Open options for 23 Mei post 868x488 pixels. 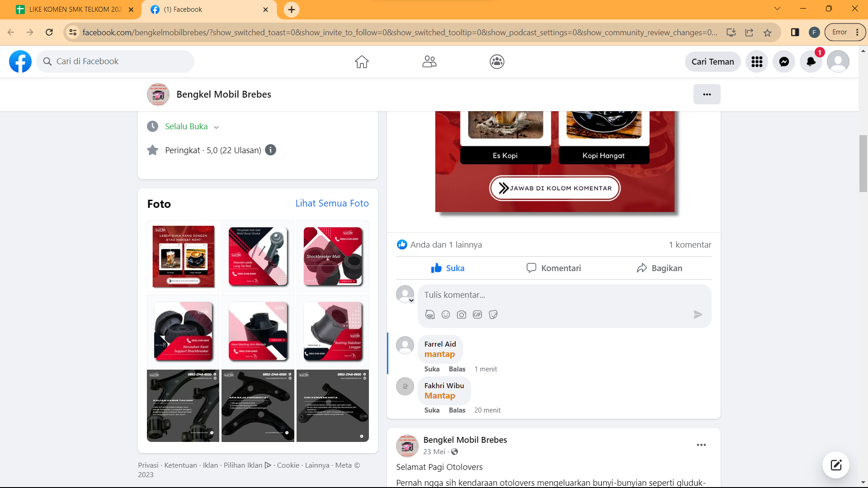(701, 445)
